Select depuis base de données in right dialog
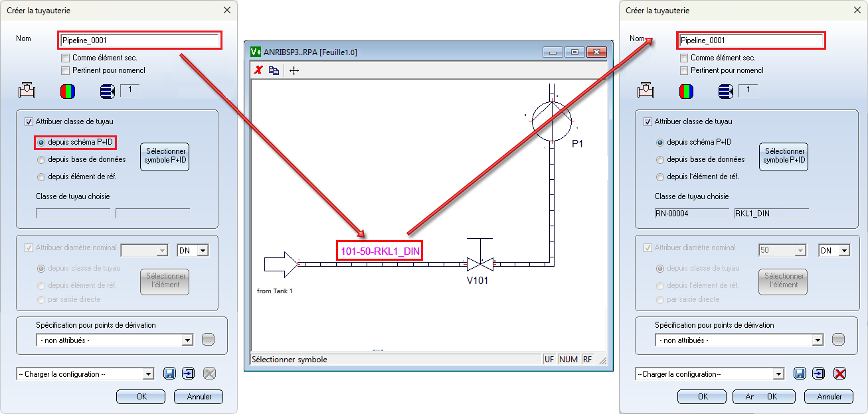The image size is (868, 414). tap(660, 159)
